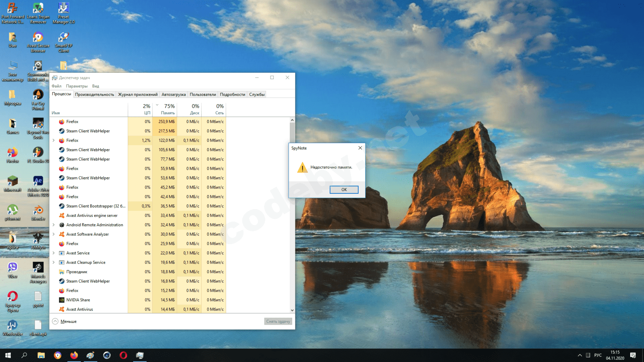Open Firefox from the taskbar
This screenshot has width=644, height=362.
(x=74, y=355)
